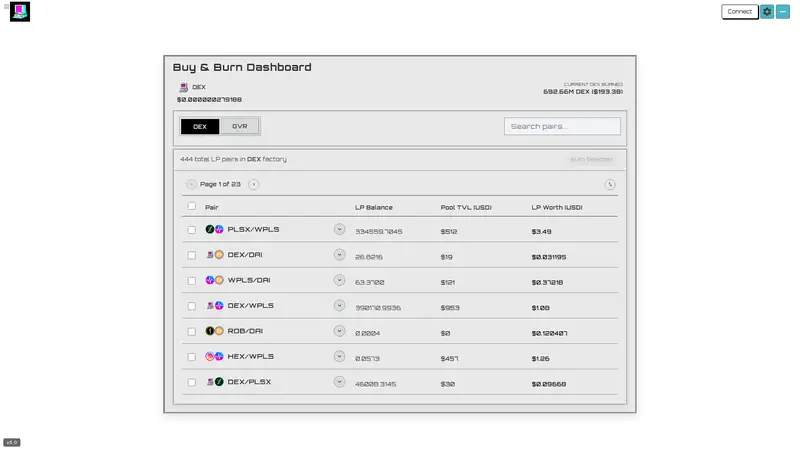800x450 pixels.
Task: Click the 444 total LP pairs text
Action: pyautogui.click(x=233, y=159)
